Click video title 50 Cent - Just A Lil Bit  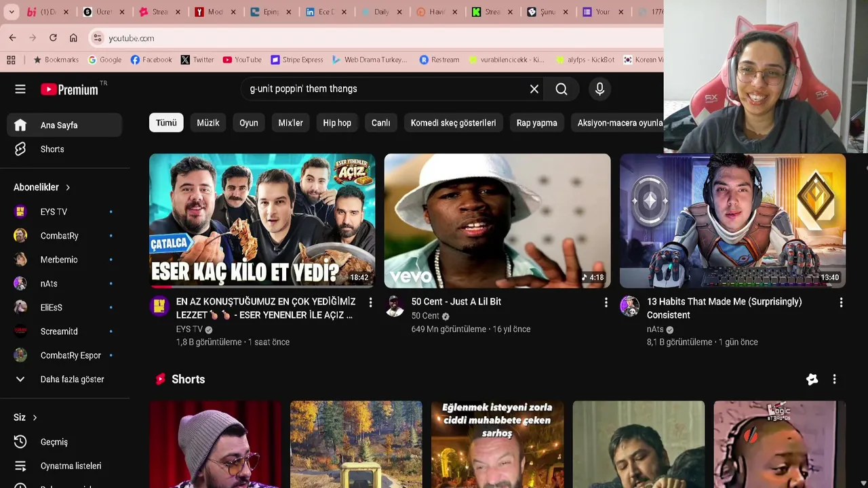click(456, 302)
